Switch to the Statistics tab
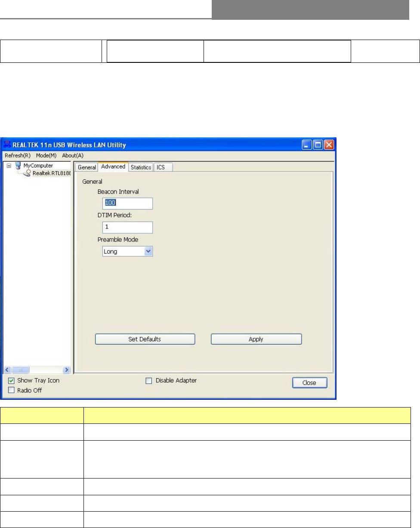This screenshot has height=528, width=420. [141, 167]
